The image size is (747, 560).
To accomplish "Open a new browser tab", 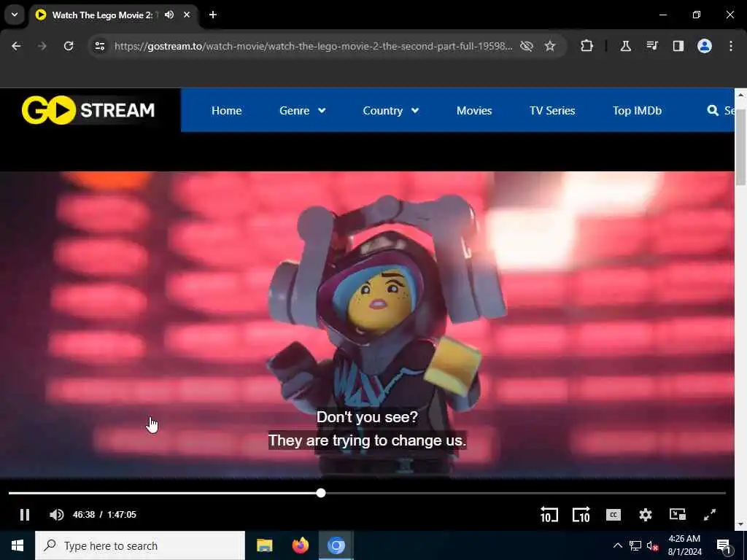I will point(213,15).
